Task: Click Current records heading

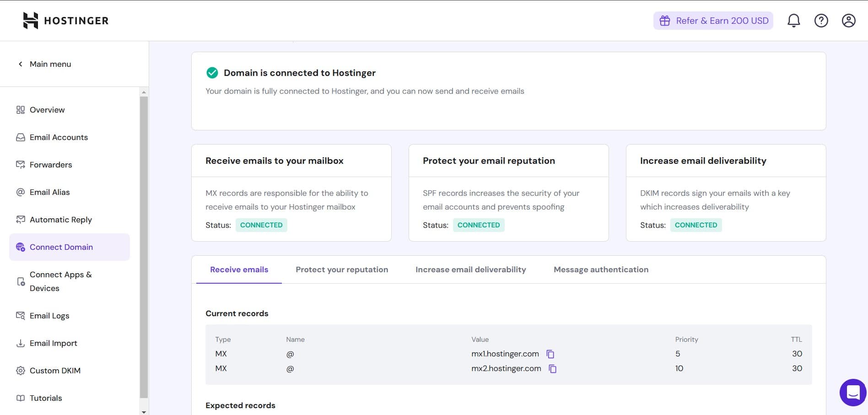Action: pos(237,313)
